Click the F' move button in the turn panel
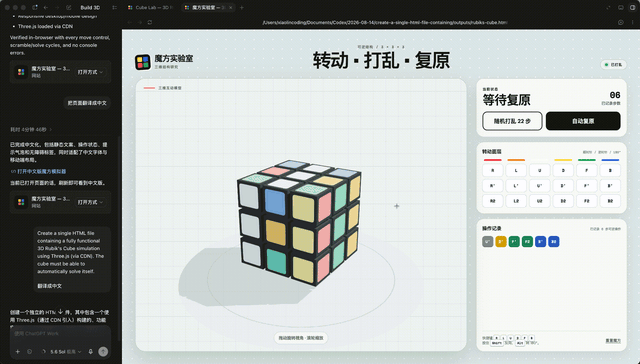This screenshot has width=640, height=364. tap(587, 186)
